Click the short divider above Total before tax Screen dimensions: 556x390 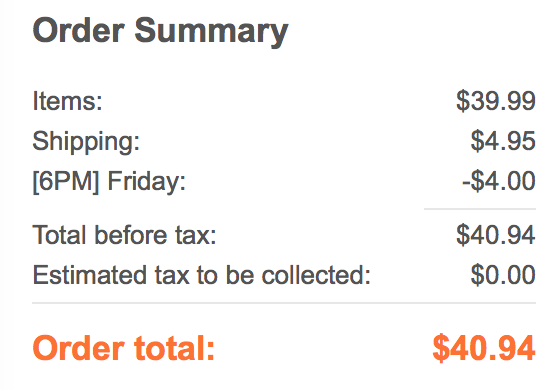[x=480, y=209]
